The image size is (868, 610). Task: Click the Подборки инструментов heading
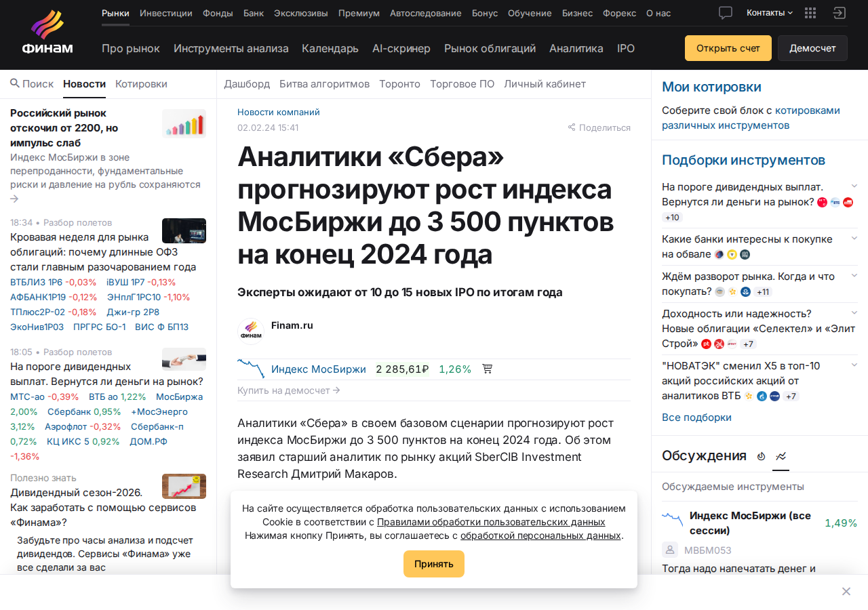(743, 160)
